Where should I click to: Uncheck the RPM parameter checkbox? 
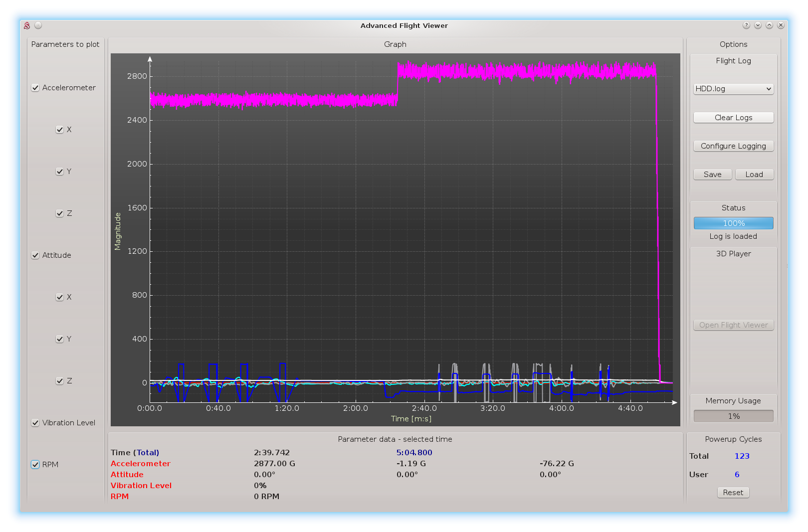(35, 465)
